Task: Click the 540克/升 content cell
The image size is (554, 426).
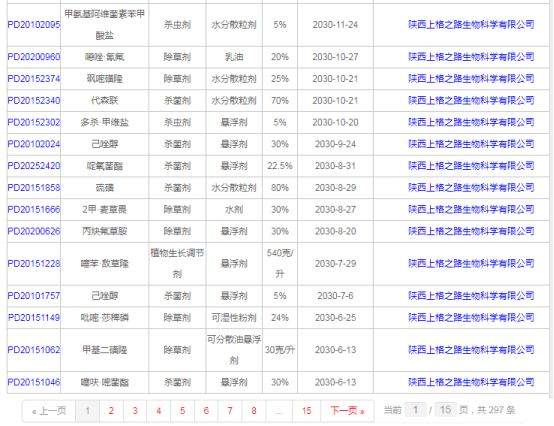Action: point(280,264)
